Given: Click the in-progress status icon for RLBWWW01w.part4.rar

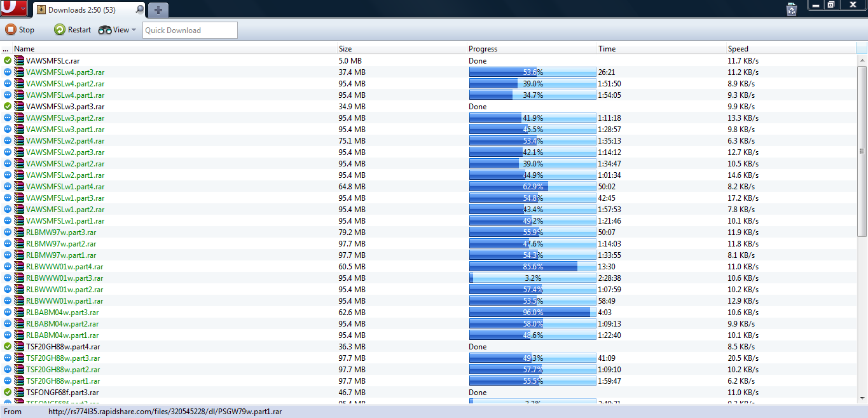Looking at the screenshot, I should tap(8, 267).
